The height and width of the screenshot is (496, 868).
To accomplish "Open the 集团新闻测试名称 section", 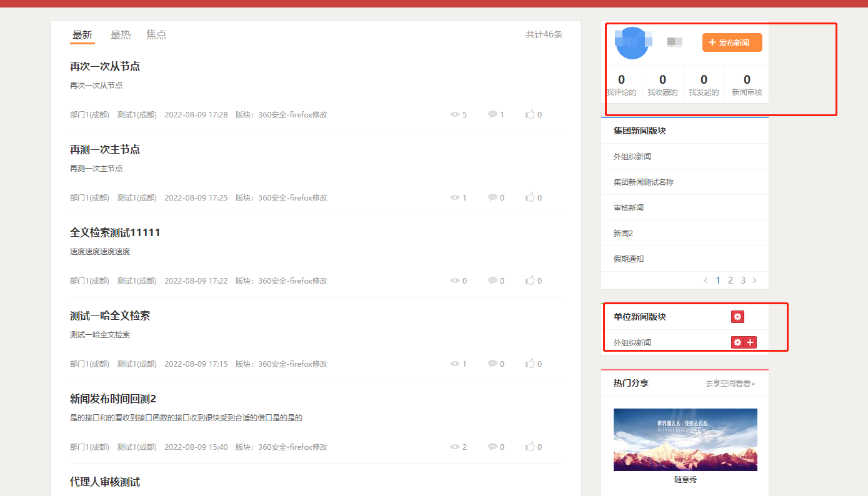I will [x=644, y=182].
